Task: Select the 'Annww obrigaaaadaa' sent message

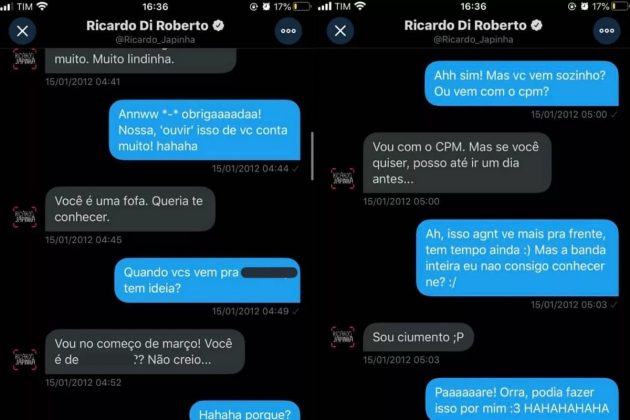Action: point(205,130)
